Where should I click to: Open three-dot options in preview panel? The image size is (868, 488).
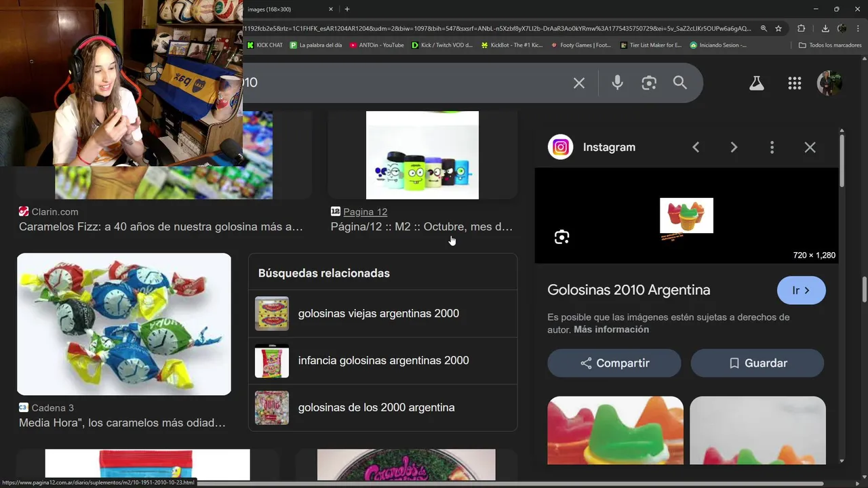772,147
